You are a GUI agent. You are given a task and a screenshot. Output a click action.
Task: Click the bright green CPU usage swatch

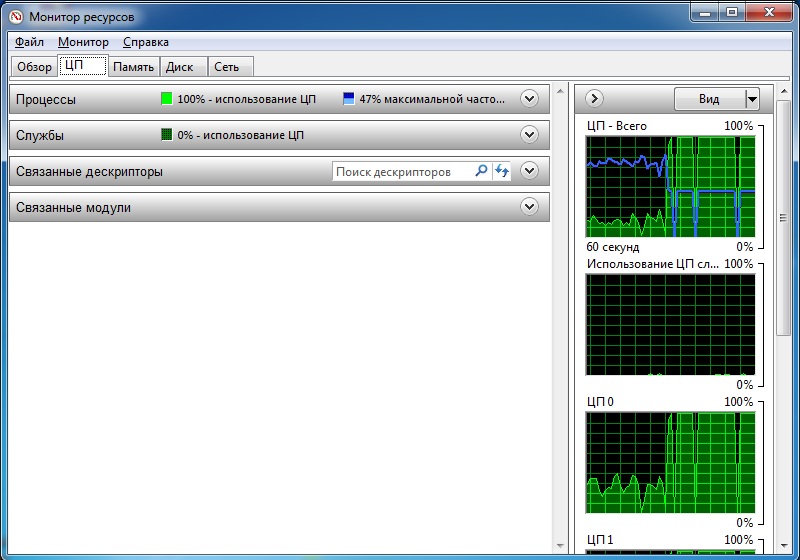point(166,98)
